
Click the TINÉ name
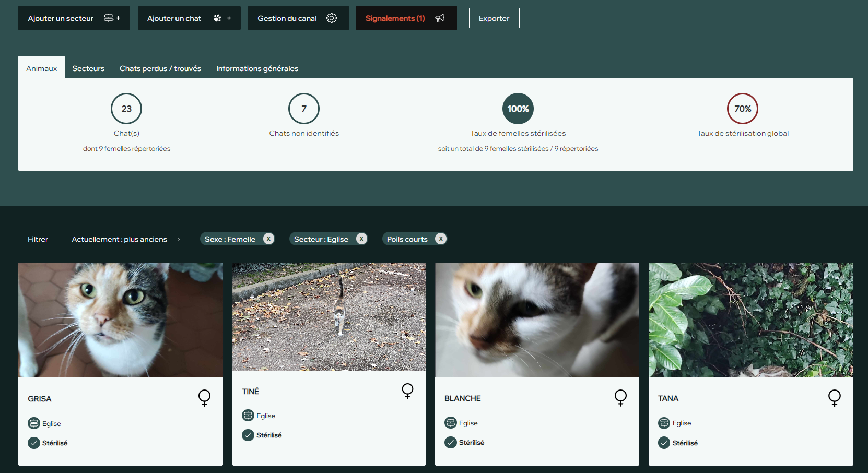pos(251,391)
